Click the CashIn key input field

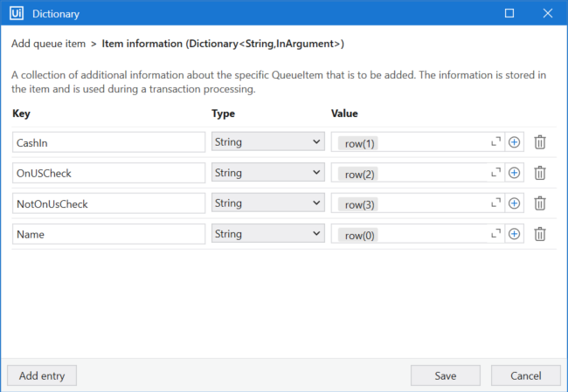108,142
